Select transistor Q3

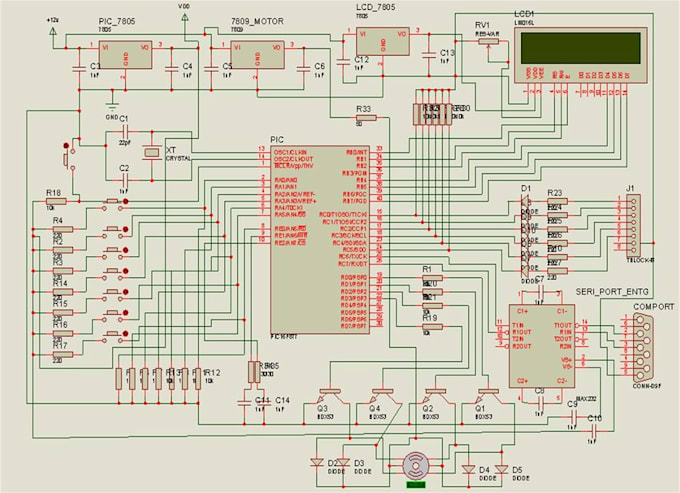tap(330, 395)
